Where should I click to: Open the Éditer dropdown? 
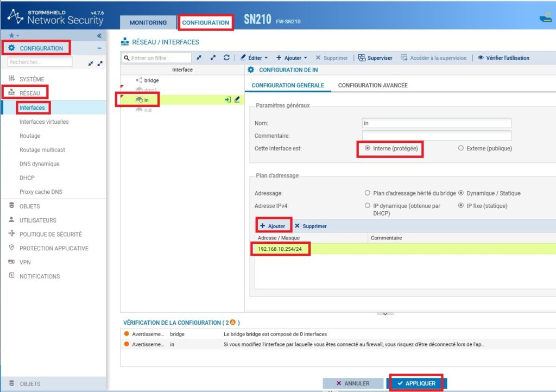[x=254, y=58]
